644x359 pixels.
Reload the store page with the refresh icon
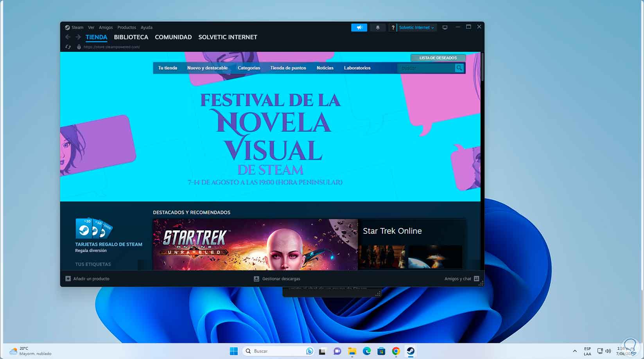68,47
